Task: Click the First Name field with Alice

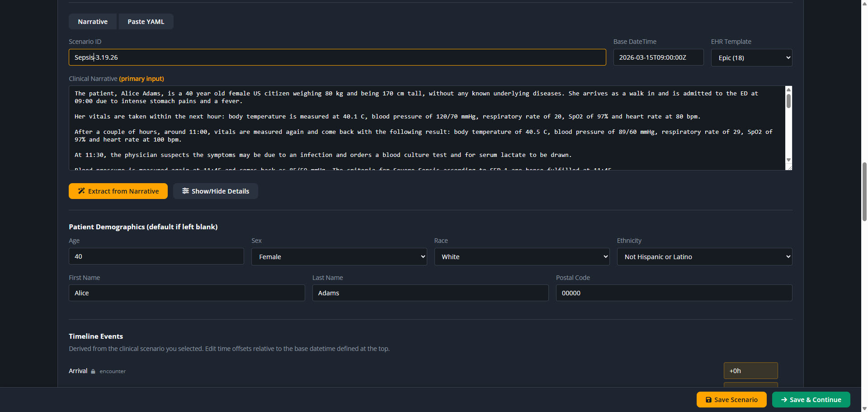Action: pyautogui.click(x=187, y=293)
